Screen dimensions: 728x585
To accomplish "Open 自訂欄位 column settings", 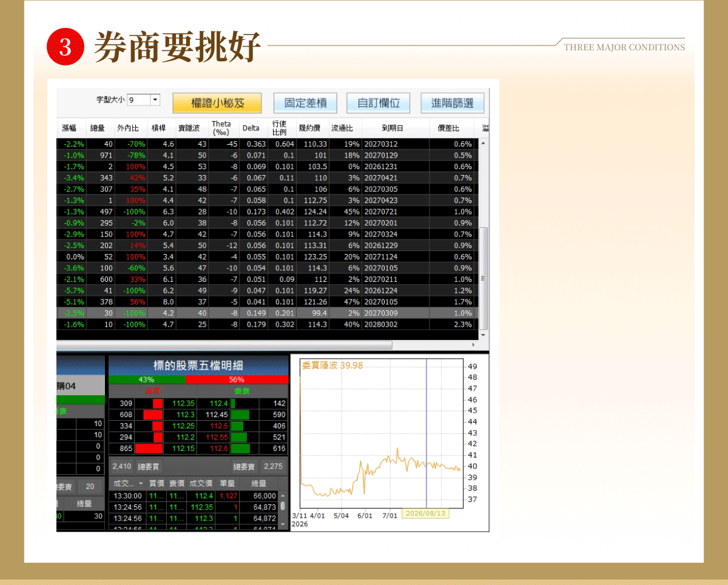I will point(378,102).
